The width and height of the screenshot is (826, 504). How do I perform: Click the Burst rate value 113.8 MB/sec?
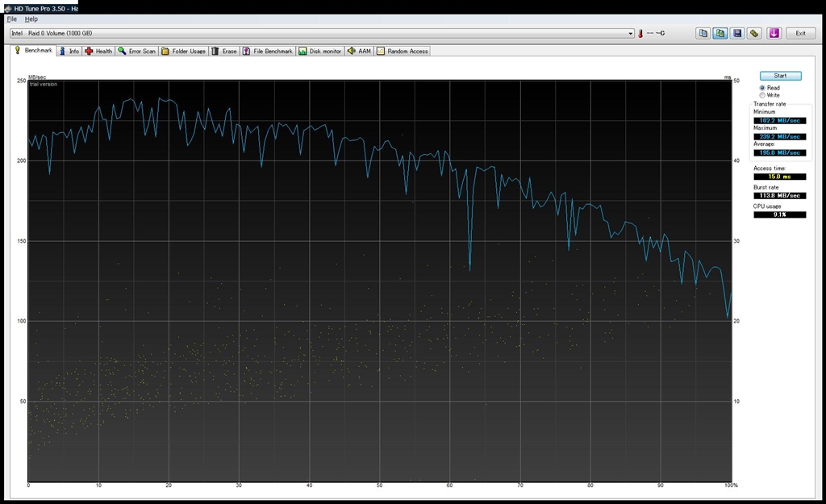coord(780,196)
